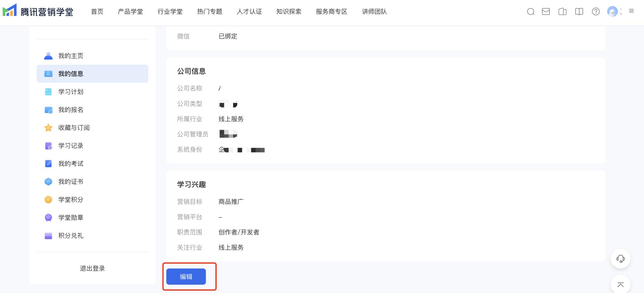The height and width of the screenshot is (293, 644).
Task: Open 人才认证 navigation item
Action: (249, 12)
